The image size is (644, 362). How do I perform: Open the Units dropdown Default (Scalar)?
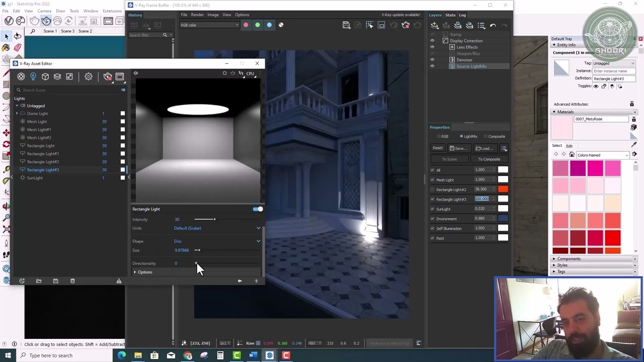point(217,228)
